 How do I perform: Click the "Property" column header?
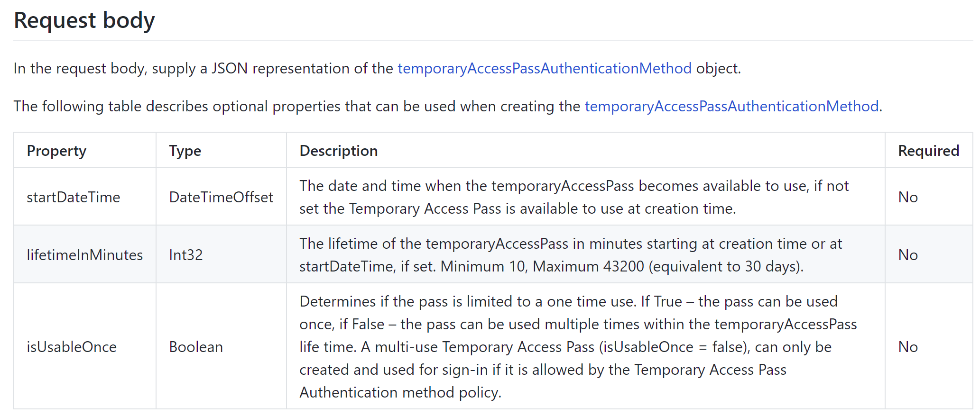[56, 151]
